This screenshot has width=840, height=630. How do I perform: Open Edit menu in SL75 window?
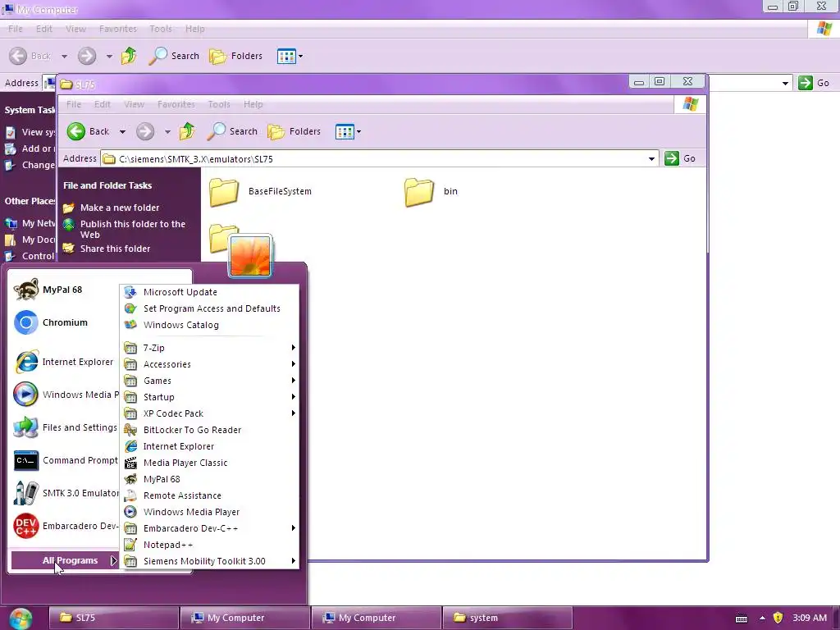pos(103,104)
